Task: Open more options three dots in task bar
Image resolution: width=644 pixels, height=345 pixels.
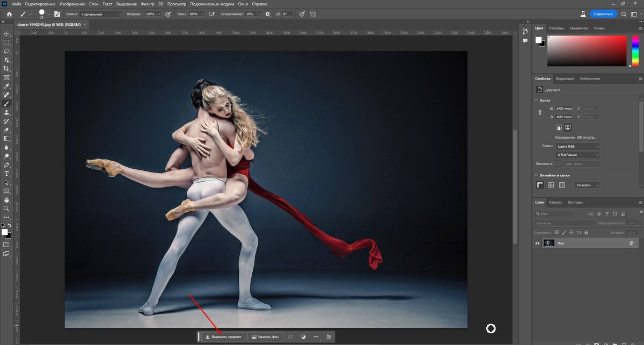Action: 316,337
